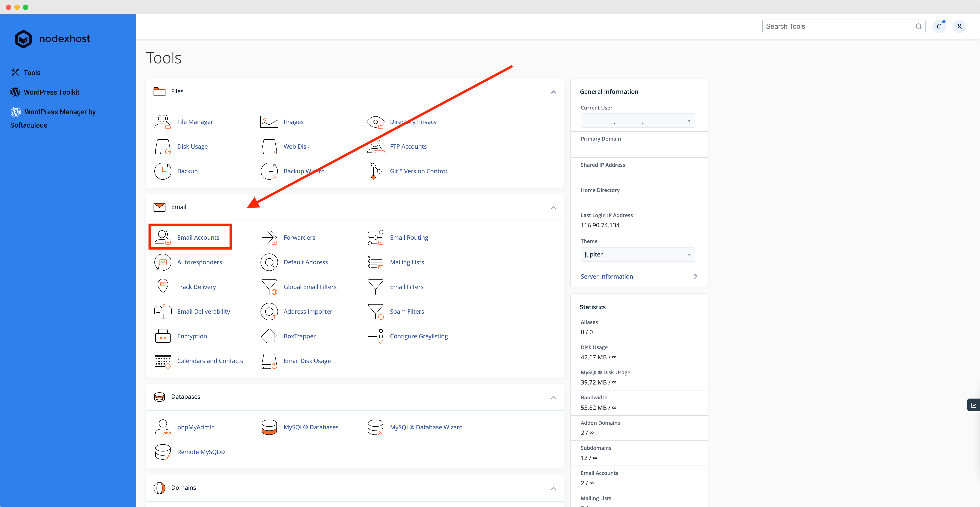Click the Images tool icon
The height and width of the screenshot is (507, 980).
[269, 122]
